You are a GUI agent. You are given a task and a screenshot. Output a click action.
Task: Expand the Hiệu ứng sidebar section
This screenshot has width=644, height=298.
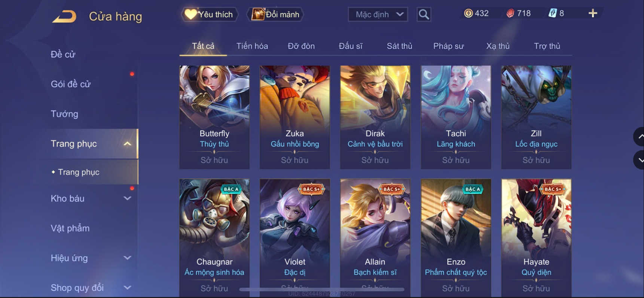[x=128, y=258]
